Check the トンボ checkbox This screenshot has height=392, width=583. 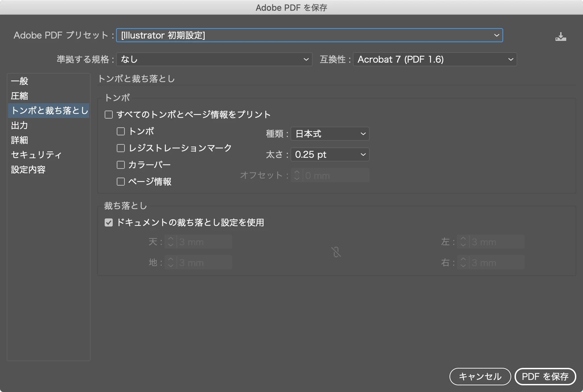[x=121, y=131]
